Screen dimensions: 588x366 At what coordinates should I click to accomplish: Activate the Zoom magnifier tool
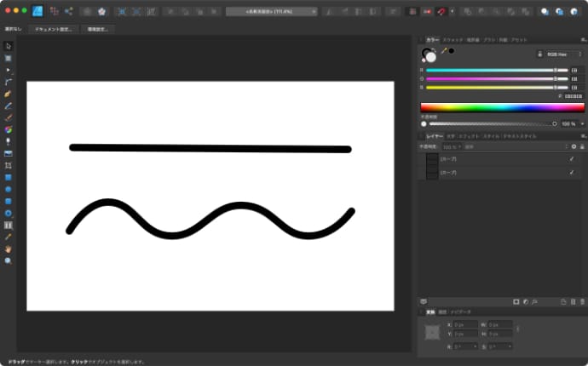tap(9, 261)
